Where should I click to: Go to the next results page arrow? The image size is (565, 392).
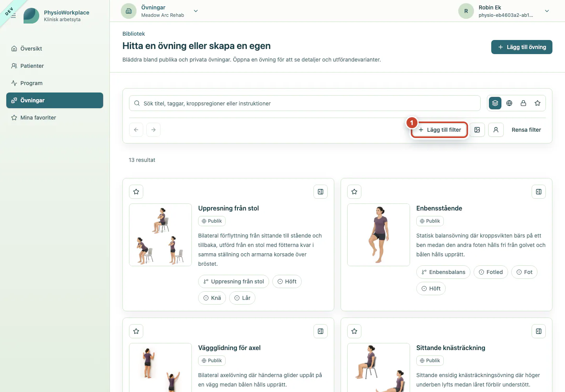click(153, 130)
